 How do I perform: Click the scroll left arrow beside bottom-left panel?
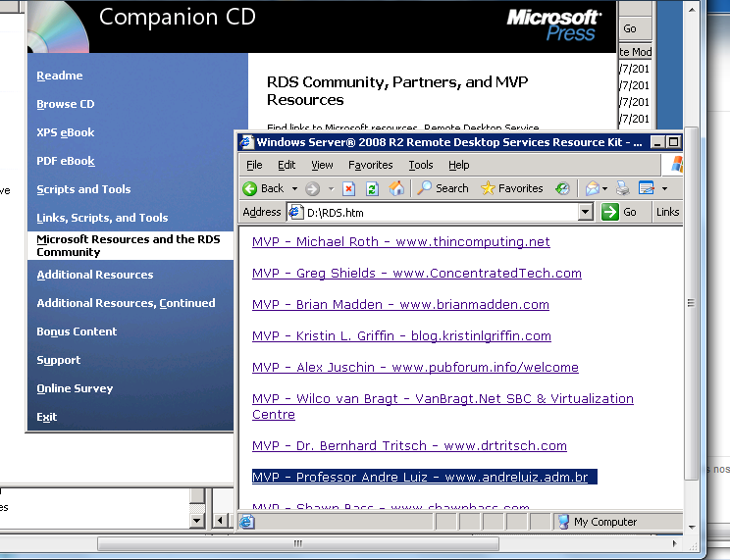click(220, 521)
